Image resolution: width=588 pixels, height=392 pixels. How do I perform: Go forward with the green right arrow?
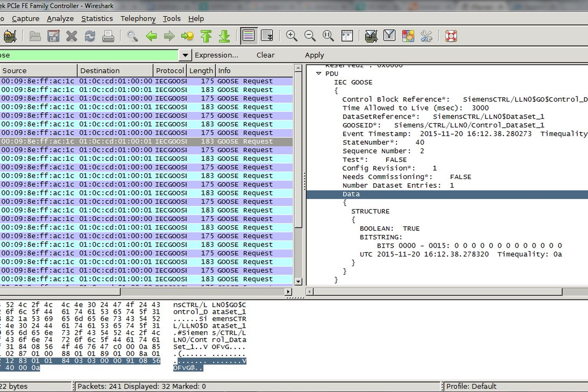tap(169, 36)
